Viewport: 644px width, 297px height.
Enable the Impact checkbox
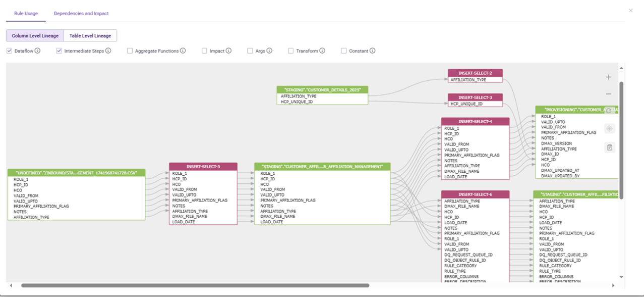pos(204,51)
